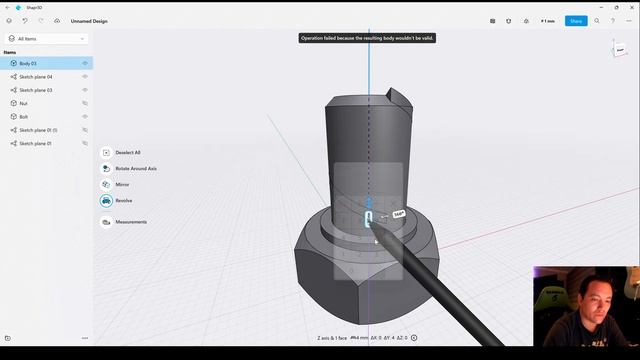Viewport: 640px width, 360px height.
Task: Click the Bolt body type icon
Action: [13, 117]
